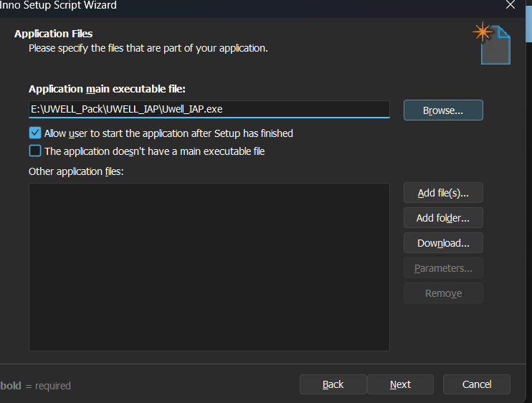
Task: Click inside the Other application files list
Action: coord(209,267)
